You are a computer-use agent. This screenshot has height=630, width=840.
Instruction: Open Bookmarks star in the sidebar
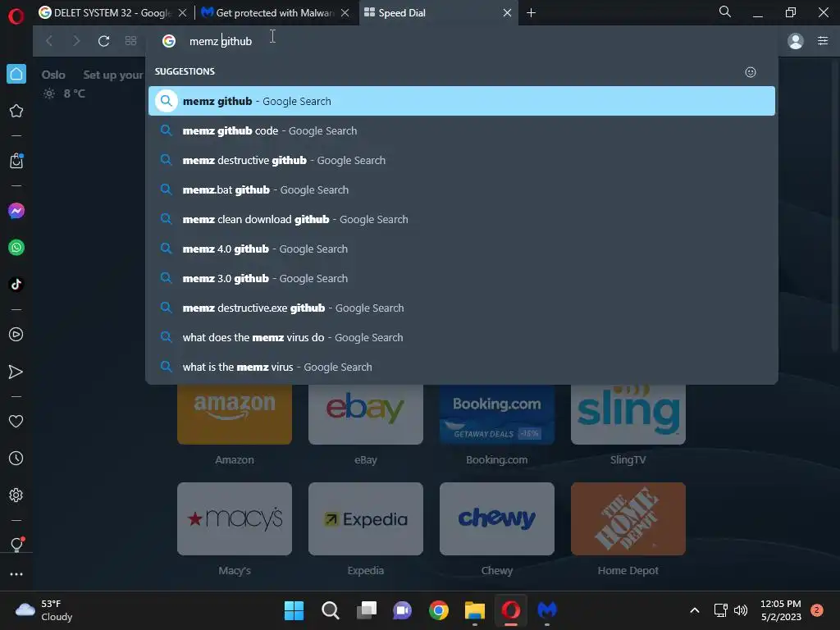coord(16,111)
